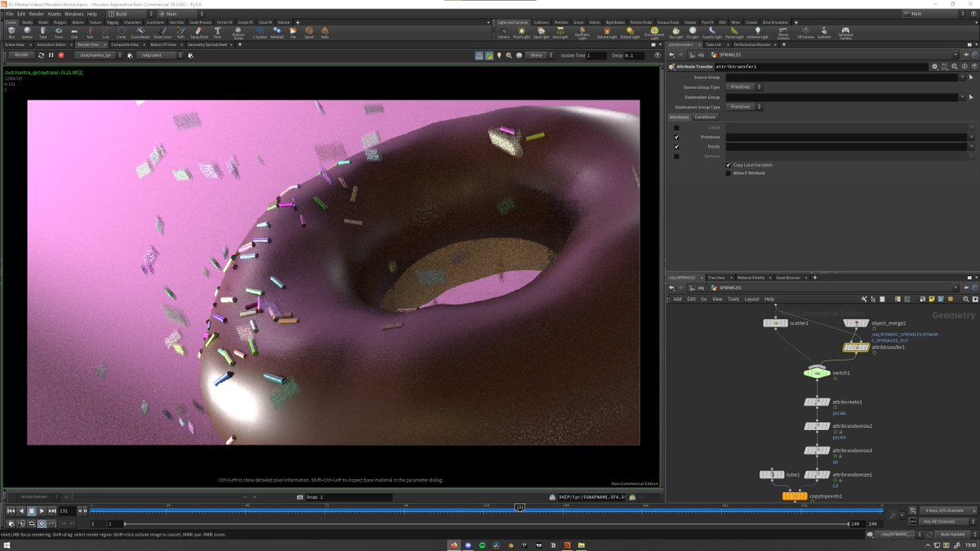980x551 pixels.
Task: Toggle the Primitives attribute checkbox
Action: pyautogui.click(x=676, y=137)
